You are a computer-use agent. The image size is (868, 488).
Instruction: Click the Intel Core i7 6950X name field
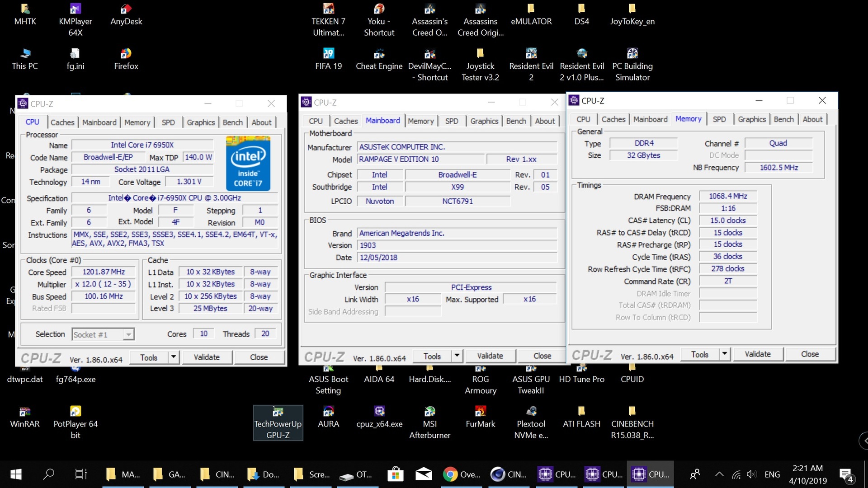[142, 145]
